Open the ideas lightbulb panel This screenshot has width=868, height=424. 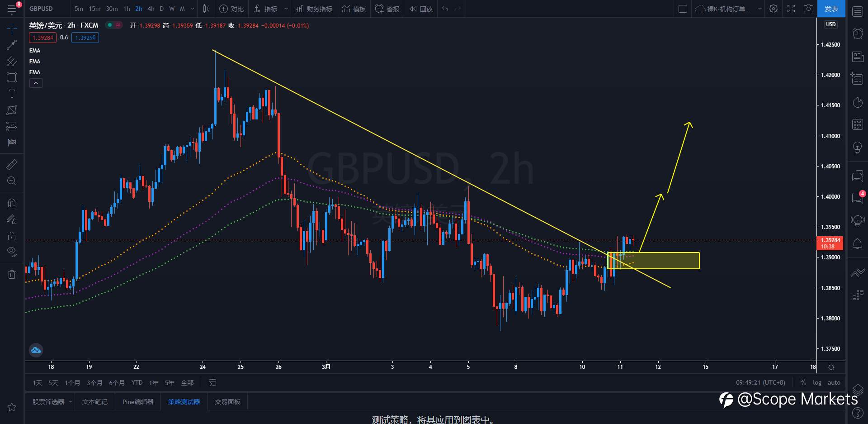pyautogui.click(x=858, y=148)
